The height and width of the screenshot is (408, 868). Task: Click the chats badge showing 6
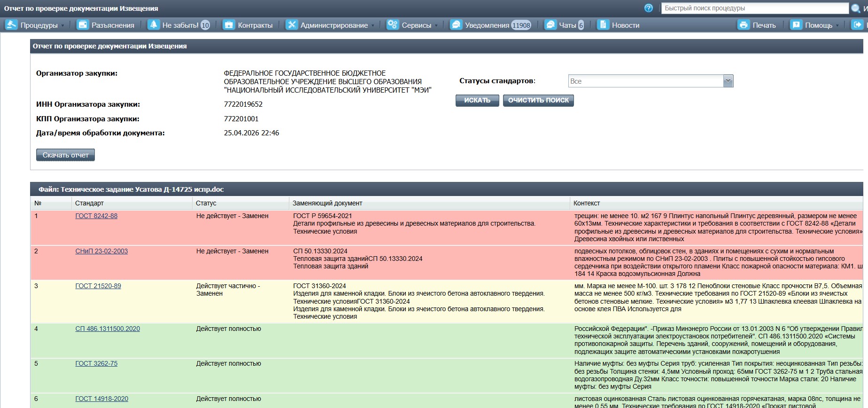pyautogui.click(x=581, y=25)
